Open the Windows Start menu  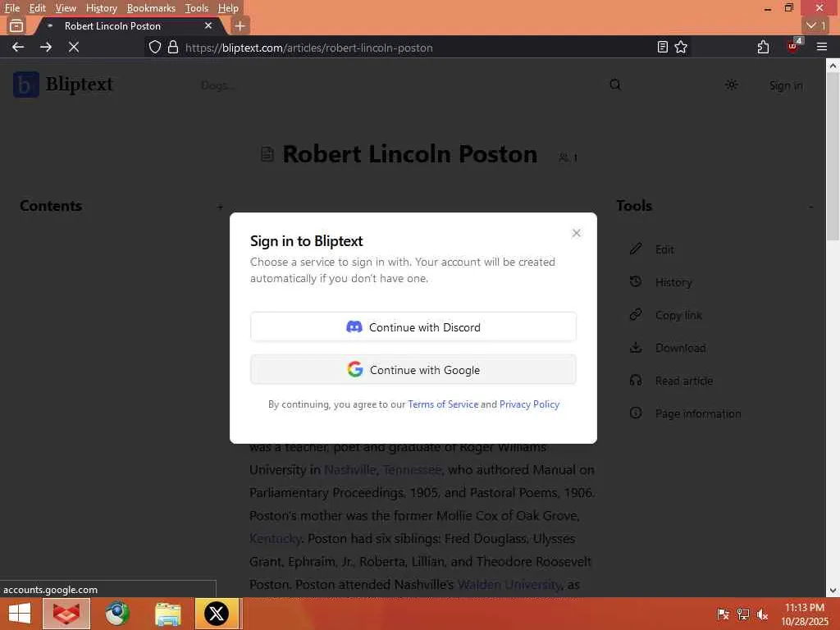(x=20, y=614)
